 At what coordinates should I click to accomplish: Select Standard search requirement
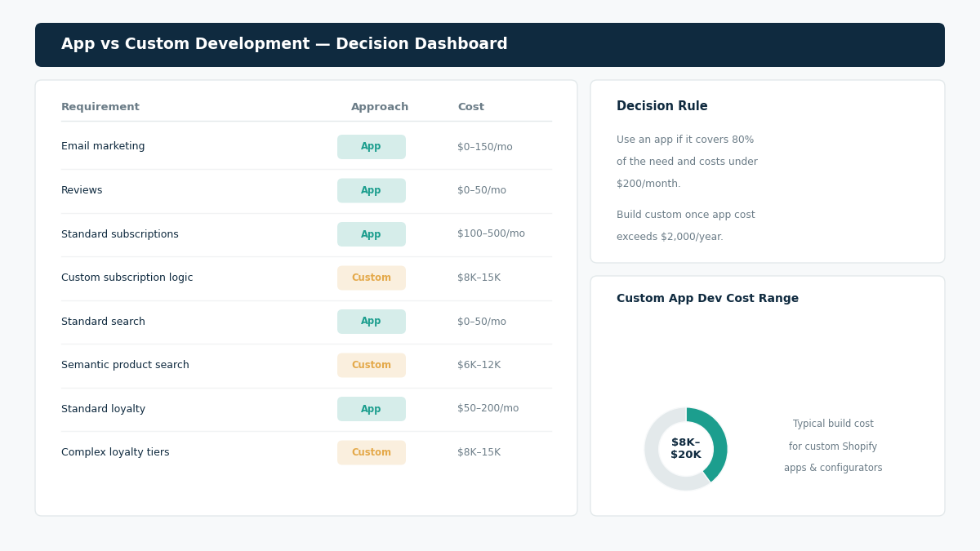coord(103,322)
